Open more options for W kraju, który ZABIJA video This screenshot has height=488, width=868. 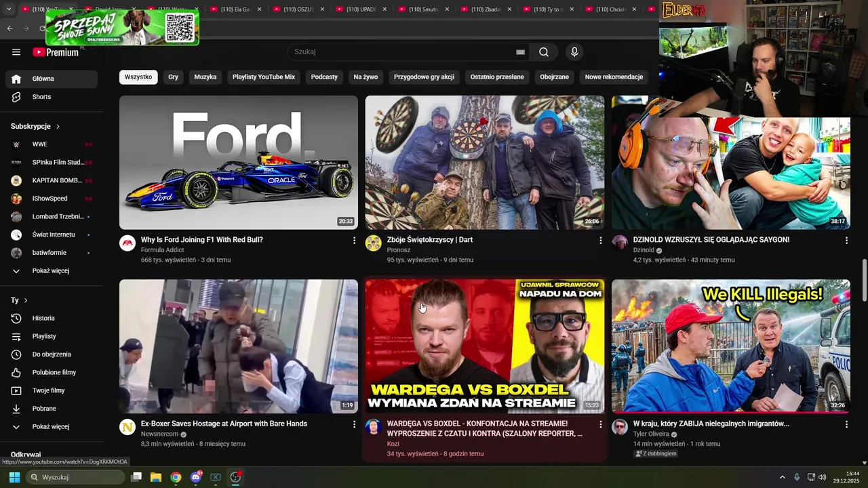point(846,424)
